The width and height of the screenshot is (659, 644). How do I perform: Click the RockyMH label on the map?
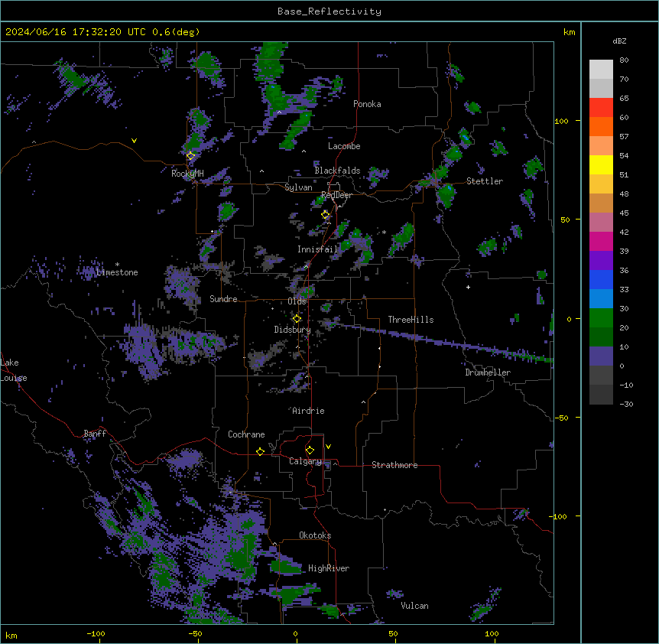pos(187,173)
